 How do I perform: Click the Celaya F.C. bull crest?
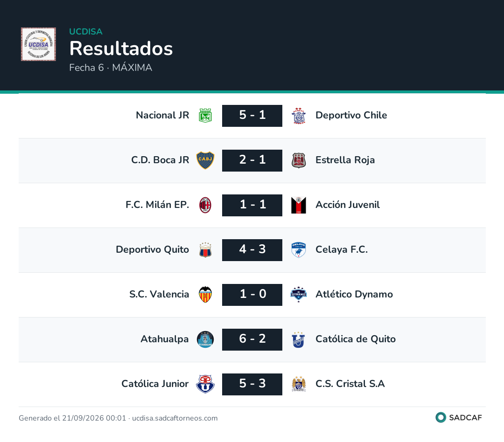[x=299, y=250]
